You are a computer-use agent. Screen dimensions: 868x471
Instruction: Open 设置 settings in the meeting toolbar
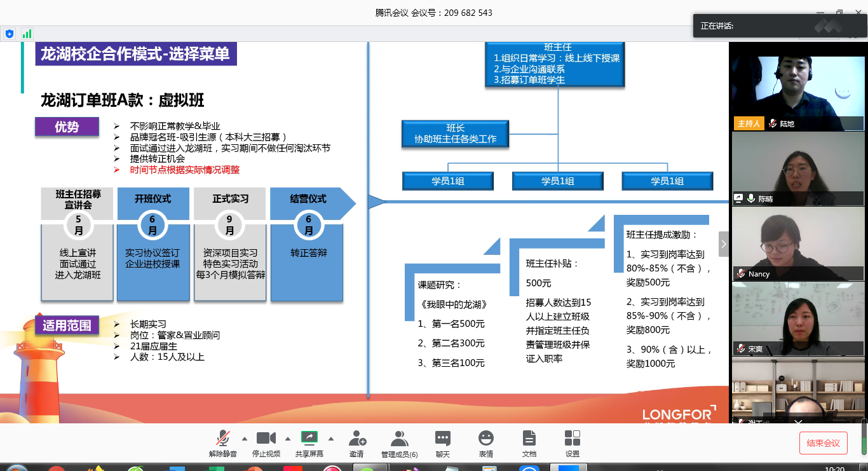click(x=572, y=439)
